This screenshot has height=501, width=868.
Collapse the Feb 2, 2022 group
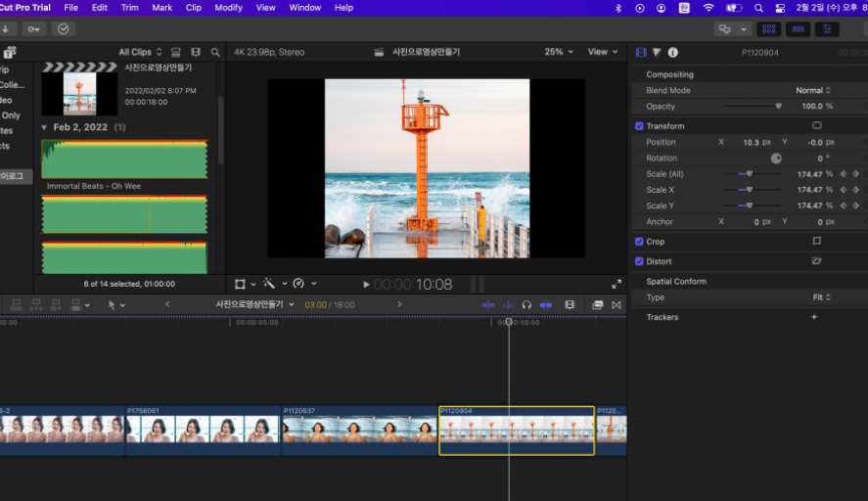point(44,127)
